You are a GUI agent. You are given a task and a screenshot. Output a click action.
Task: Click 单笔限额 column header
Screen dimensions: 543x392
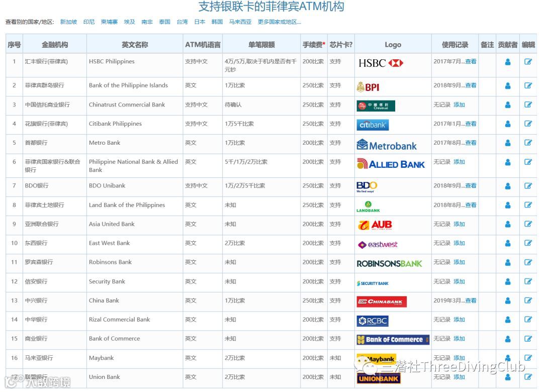(x=261, y=45)
